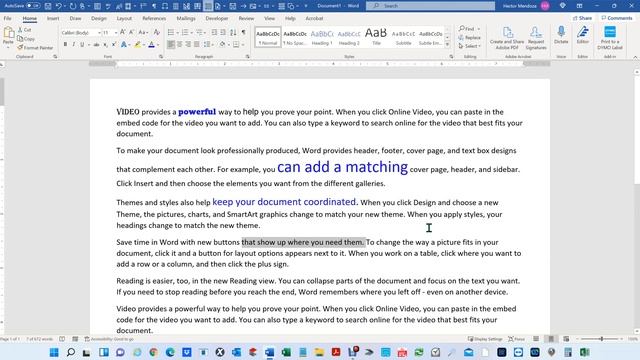This screenshot has height=360, width=640.
Task: Click the Redo icon
Action: (73, 6)
